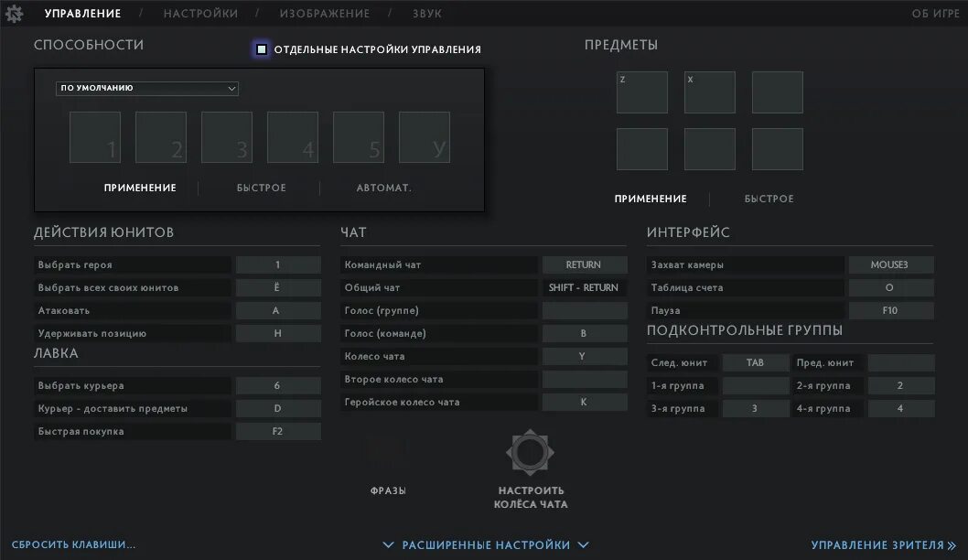This screenshot has width=968, height=560.
Task: Click ability slot bound to key 4
Action: tap(293, 137)
